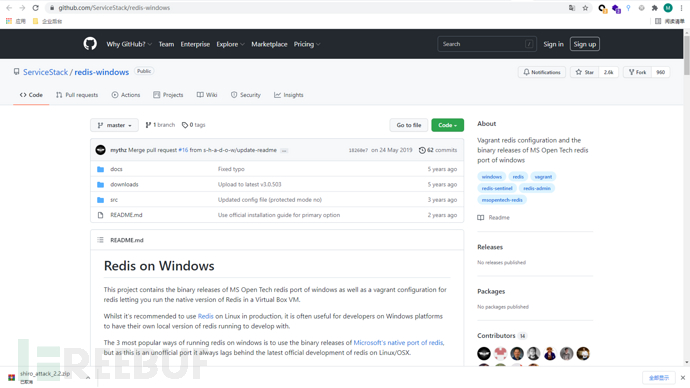Switch to the Projects tab
Viewport: 690px width, 388px height.
coord(168,95)
